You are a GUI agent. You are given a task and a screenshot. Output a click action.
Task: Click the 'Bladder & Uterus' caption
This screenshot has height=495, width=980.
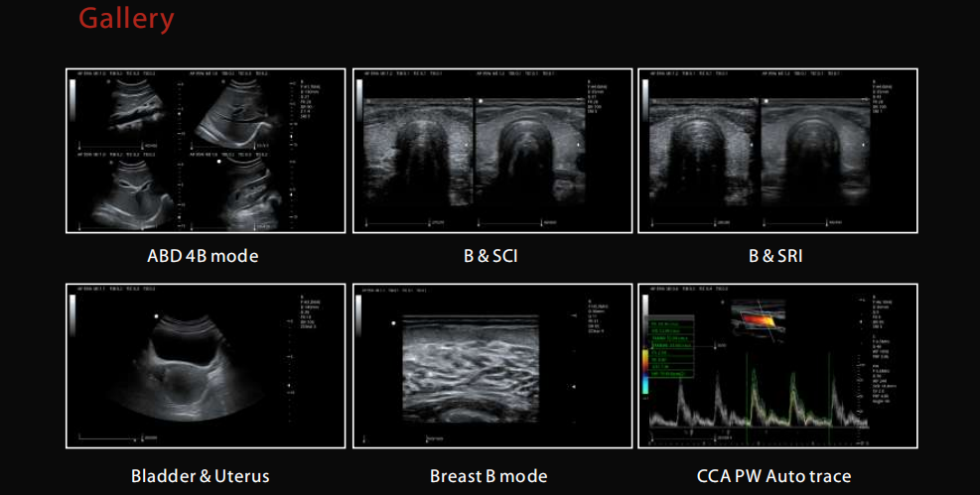pyautogui.click(x=200, y=476)
